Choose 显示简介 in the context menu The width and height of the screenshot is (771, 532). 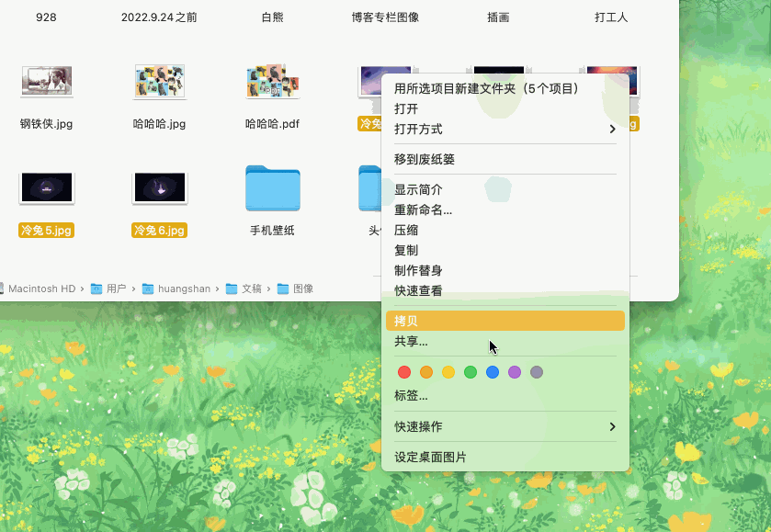[505, 189]
